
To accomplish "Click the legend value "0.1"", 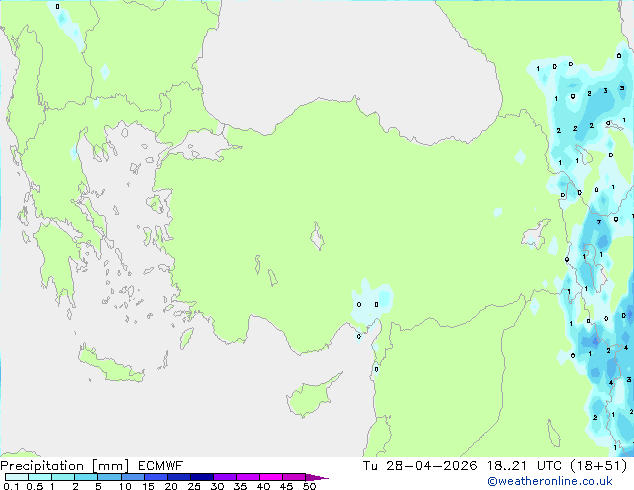I will [x=11, y=486].
